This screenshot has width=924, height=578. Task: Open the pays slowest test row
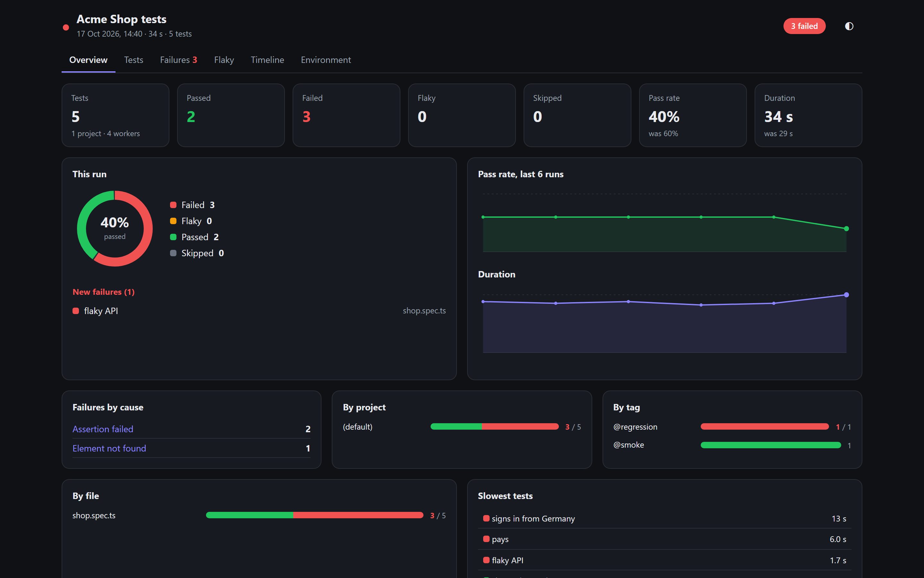point(665,539)
